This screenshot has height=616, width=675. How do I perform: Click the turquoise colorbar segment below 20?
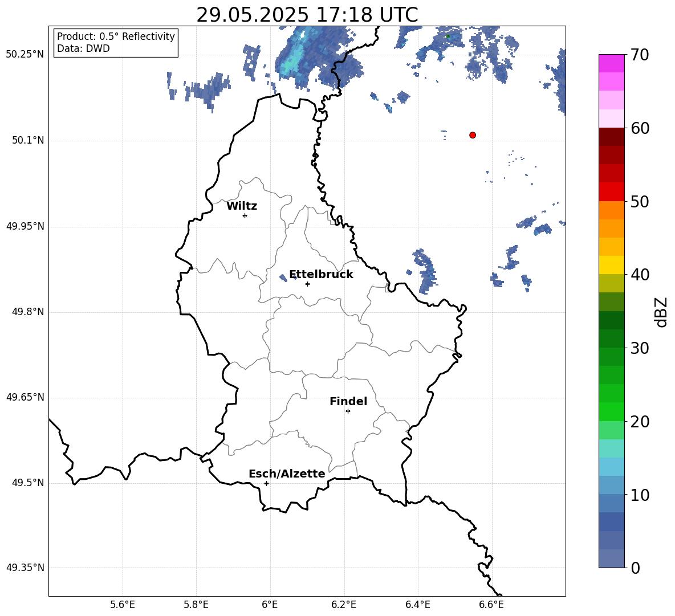tap(611, 448)
